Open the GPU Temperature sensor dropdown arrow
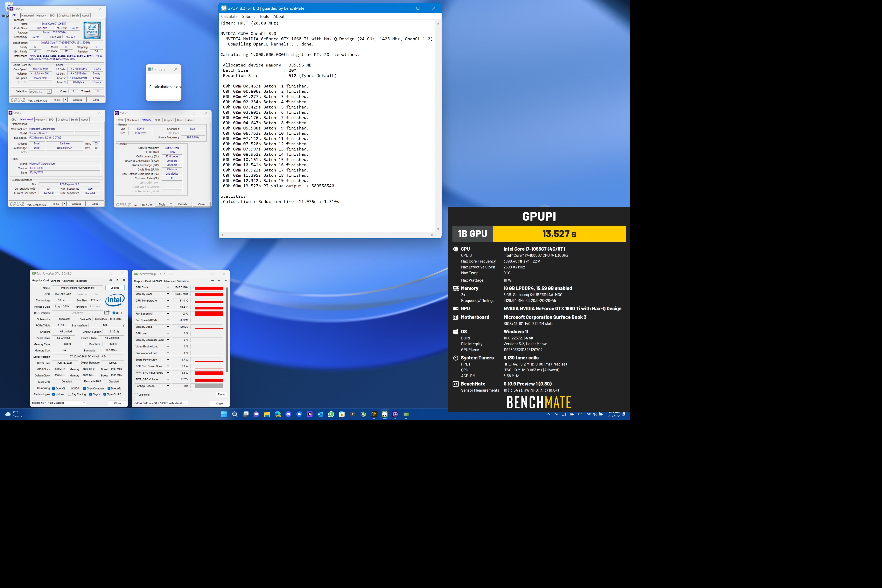 pyautogui.click(x=168, y=300)
